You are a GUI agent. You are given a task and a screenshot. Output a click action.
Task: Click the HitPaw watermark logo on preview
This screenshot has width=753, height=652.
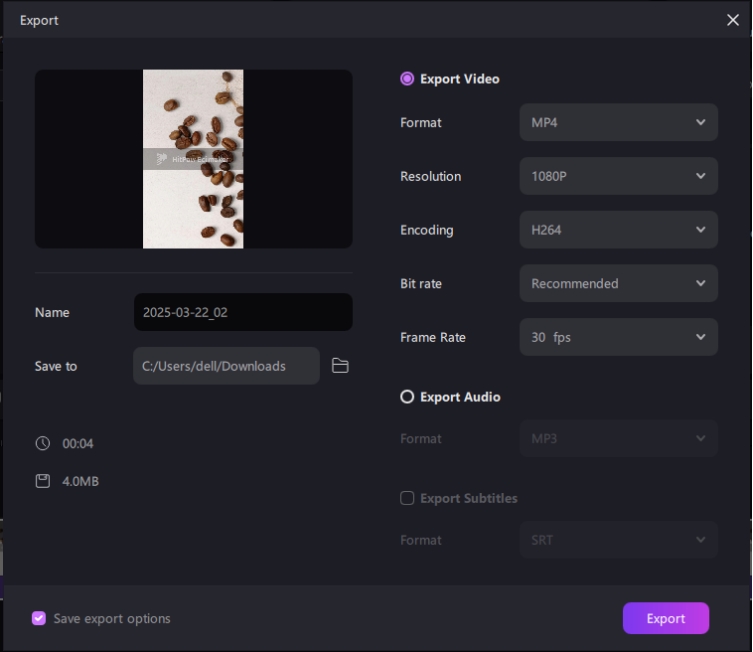click(163, 159)
